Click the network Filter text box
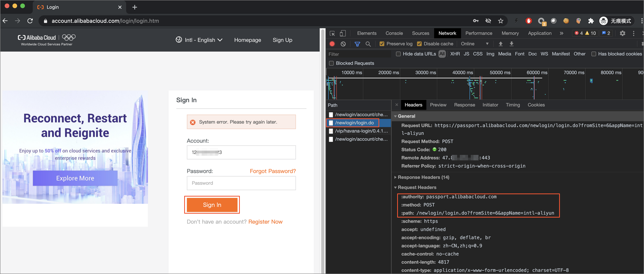This screenshot has width=644, height=274. pyautogui.click(x=359, y=54)
